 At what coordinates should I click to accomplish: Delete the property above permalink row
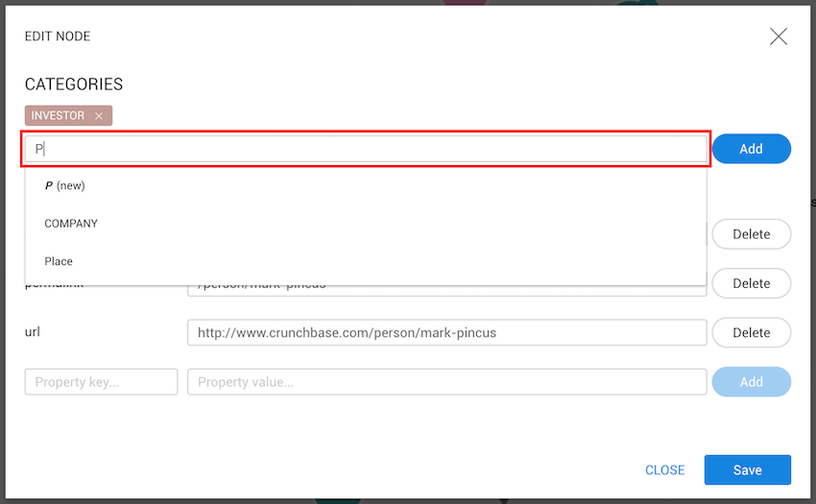pyautogui.click(x=751, y=234)
